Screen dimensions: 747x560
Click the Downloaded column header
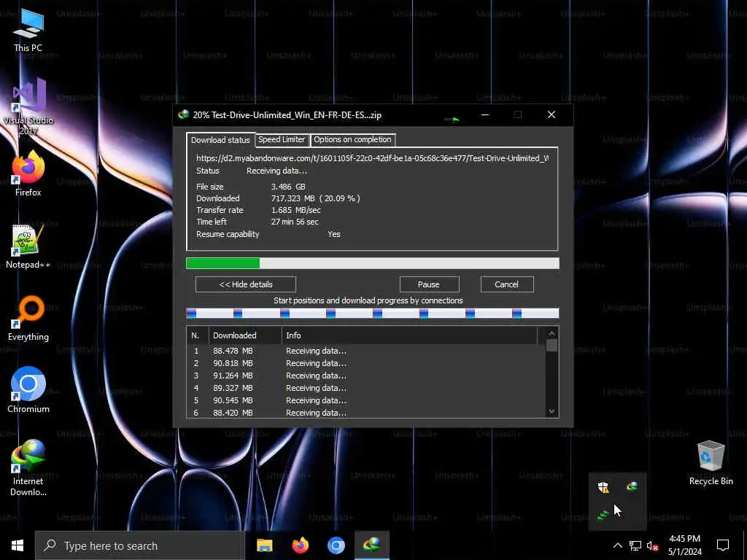245,335
